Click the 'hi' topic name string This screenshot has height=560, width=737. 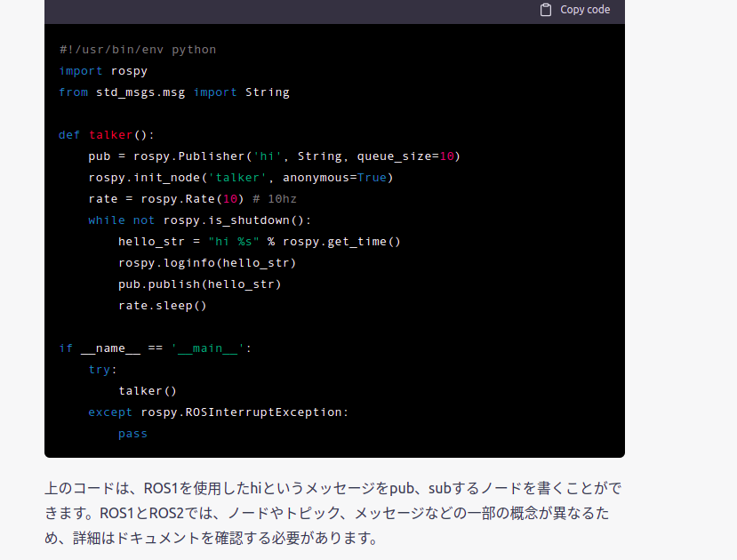268,156
